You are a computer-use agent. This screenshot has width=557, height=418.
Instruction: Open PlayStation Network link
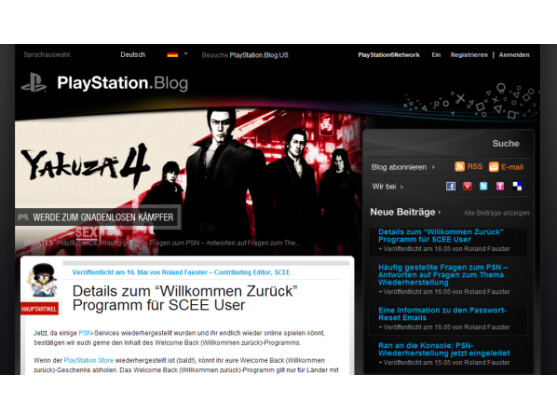coord(389,55)
